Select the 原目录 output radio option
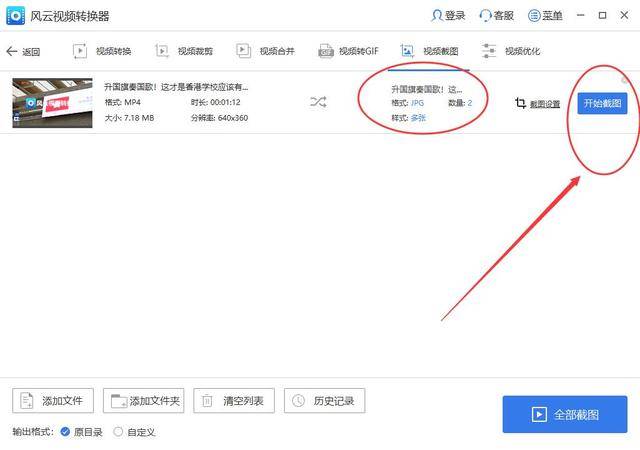Screen dimensions: 640x450 tap(65, 432)
